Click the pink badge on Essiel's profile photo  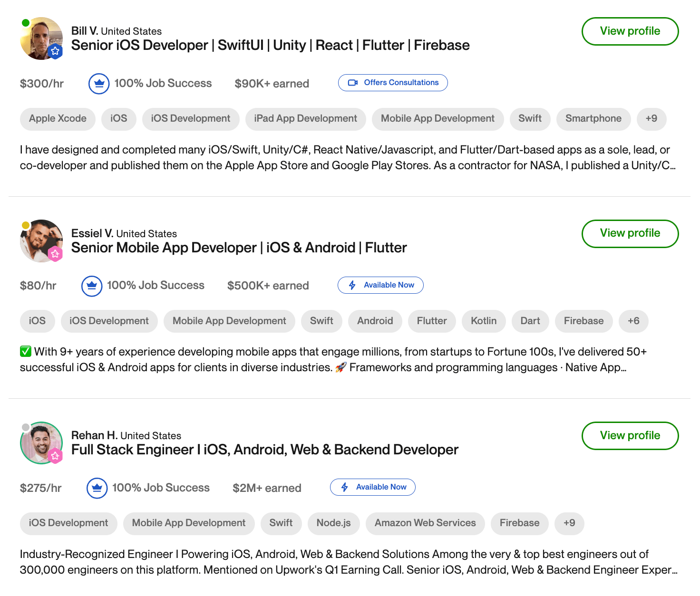tap(56, 254)
